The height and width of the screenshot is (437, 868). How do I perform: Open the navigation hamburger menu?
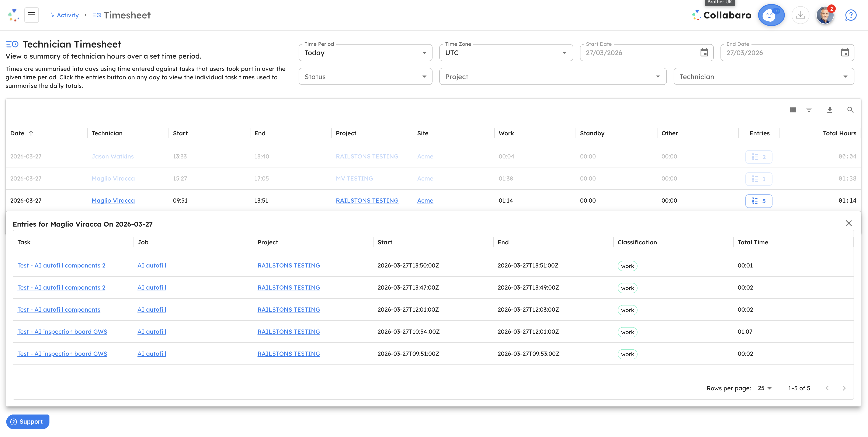32,15
